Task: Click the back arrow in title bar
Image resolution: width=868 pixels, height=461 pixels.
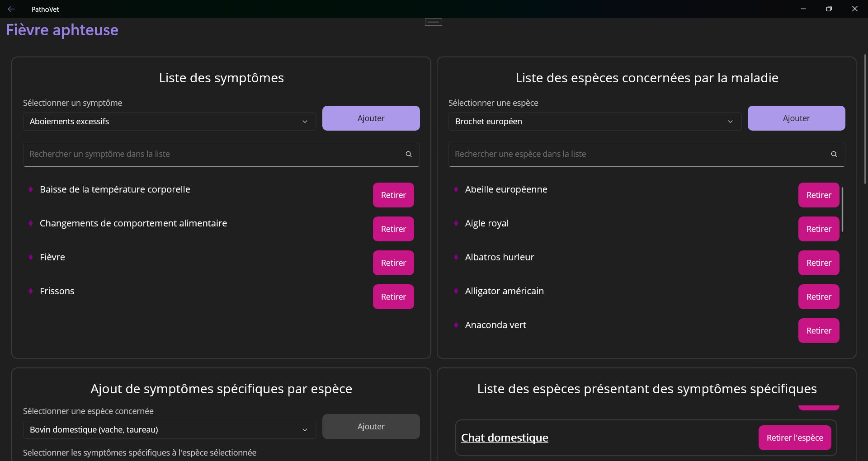Action: coord(11,9)
